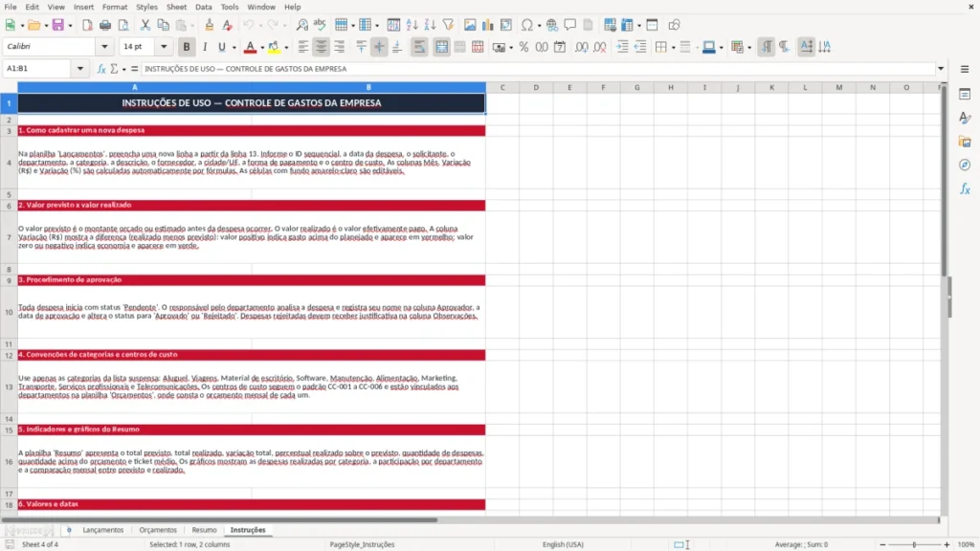This screenshot has width=980, height=551.
Task: Clear direct formatting
Action: click(228, 25)
